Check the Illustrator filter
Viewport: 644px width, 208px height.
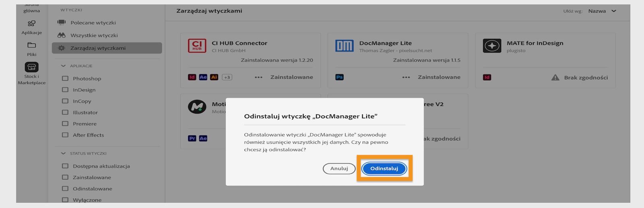[x=65, y=112]
